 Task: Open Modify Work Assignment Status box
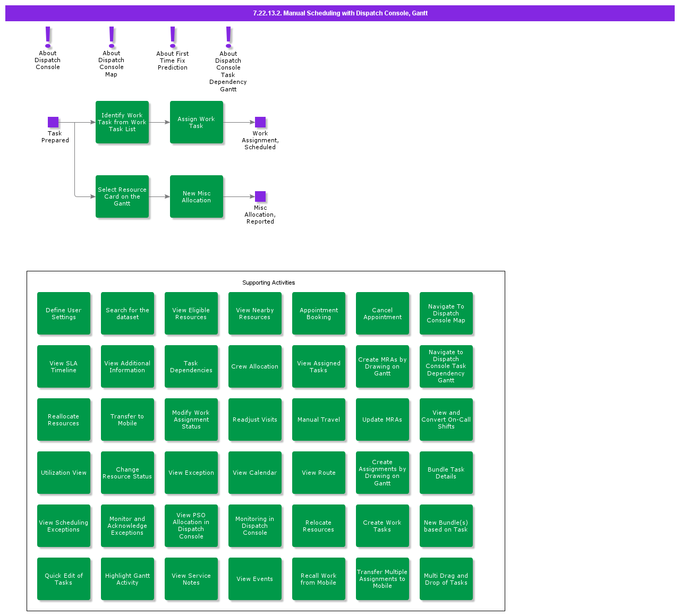[x=191, y=420]
